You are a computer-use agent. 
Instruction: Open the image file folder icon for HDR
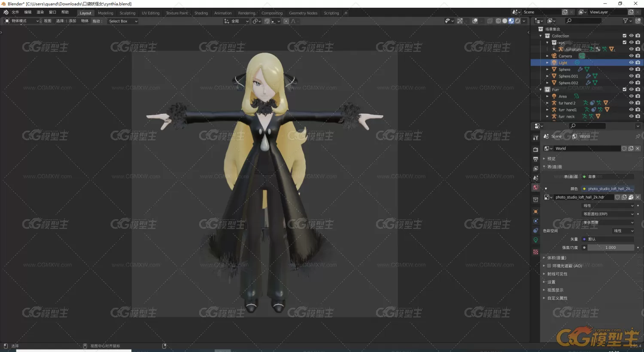pos(631,197)
